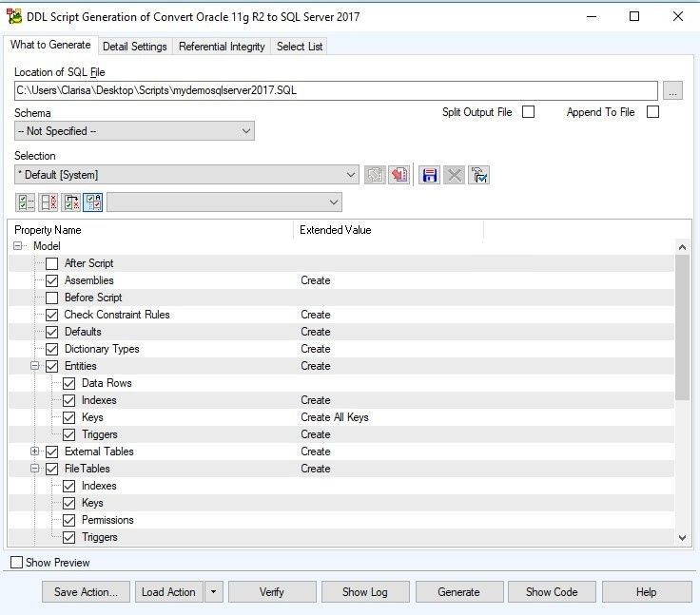Viewport: 700px width, 615px height.
Task: Uncheck the External Tables checkbox
Action: tap(51, 452)
